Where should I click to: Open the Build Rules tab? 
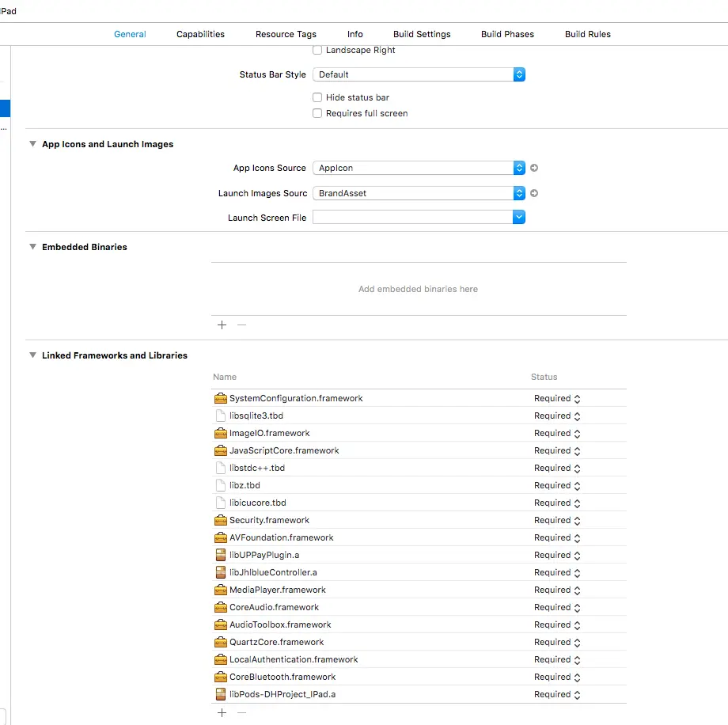coord(587,34)
